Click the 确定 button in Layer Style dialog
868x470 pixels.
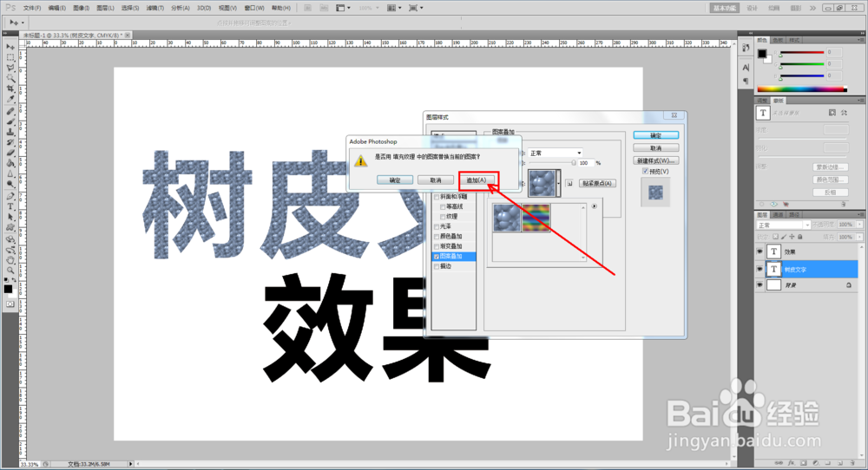(x=656, y=135)
